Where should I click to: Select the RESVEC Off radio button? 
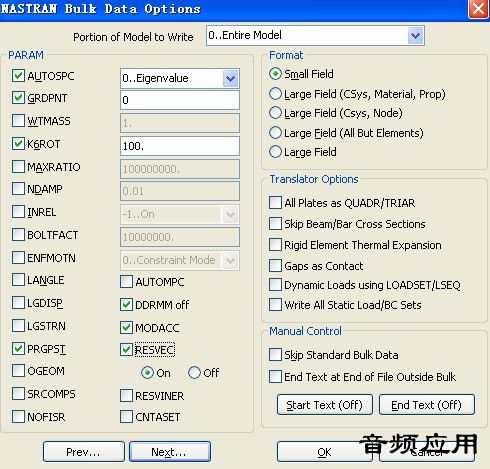194,373
